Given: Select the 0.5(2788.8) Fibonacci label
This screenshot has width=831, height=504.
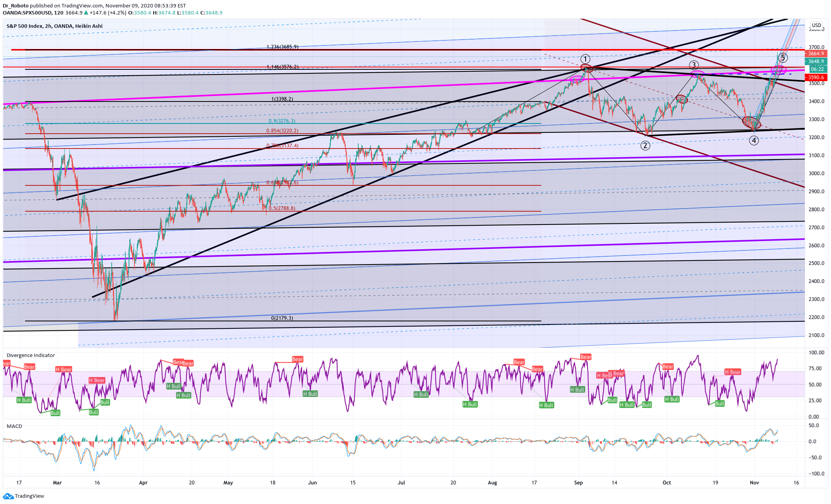Looking at the screenshot, I should tap(282, 208).
